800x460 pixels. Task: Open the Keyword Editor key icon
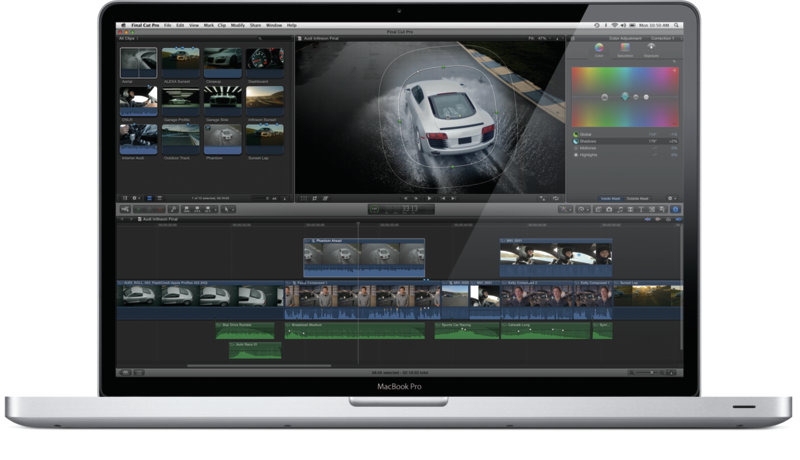click(x=173, y=209)
